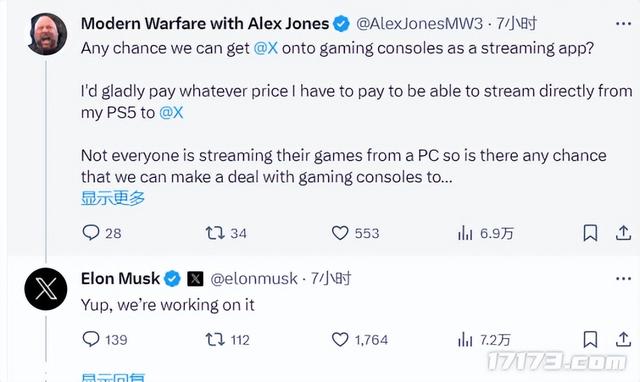Click the X affiliate badge beside Elon Musk
Screen dimensions: 640x382
pyautogui.click(x=195, y=279)
